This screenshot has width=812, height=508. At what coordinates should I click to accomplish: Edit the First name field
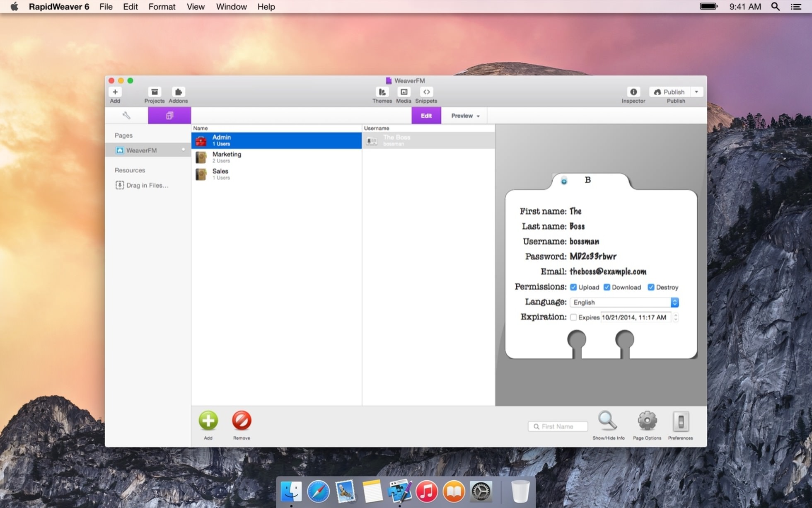[575, 211]
